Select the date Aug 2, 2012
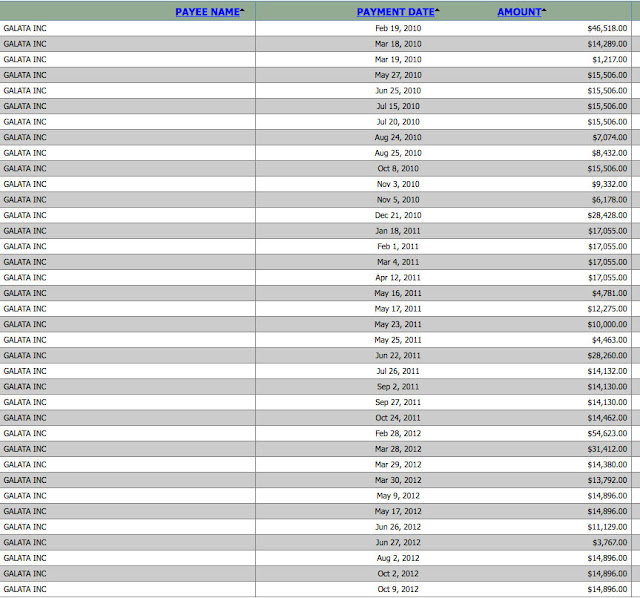Image resolution: width=640 pixels, height=598 pixels. pyautogui.click(x=398, y=558)
